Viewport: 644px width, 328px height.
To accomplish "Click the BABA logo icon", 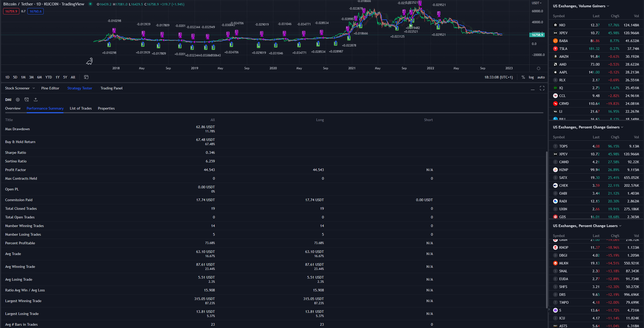I will click(555, 41).
